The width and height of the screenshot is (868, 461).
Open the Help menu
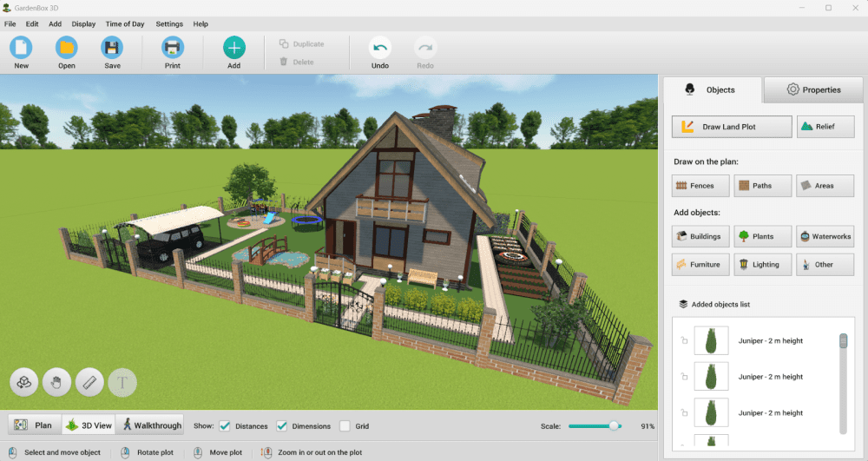(201, 23)
